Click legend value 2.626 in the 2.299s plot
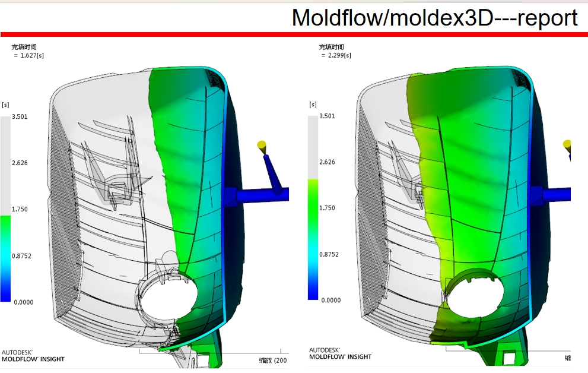This screenshot has width=588, height=373. coord(328,162)
